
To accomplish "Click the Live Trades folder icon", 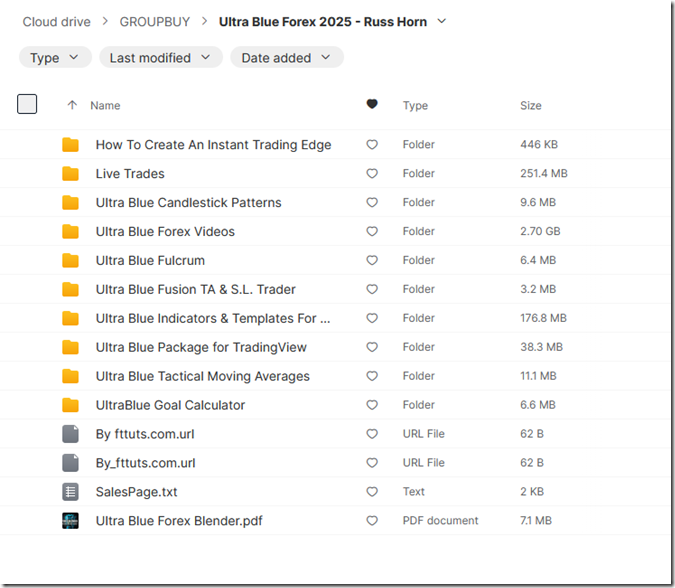I will (x=70, y=173).
